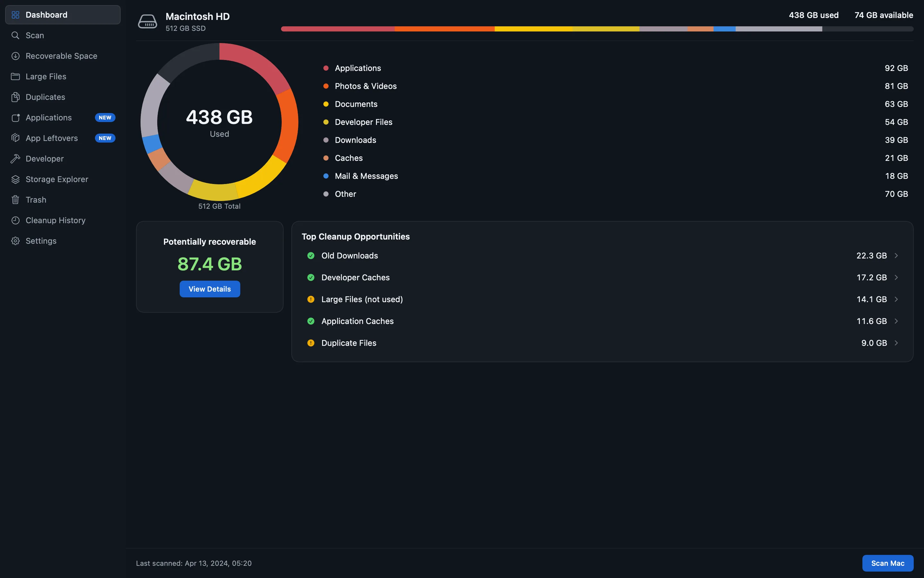
Task: Click the Scan Mac button
Action: [x=888, y=563]
